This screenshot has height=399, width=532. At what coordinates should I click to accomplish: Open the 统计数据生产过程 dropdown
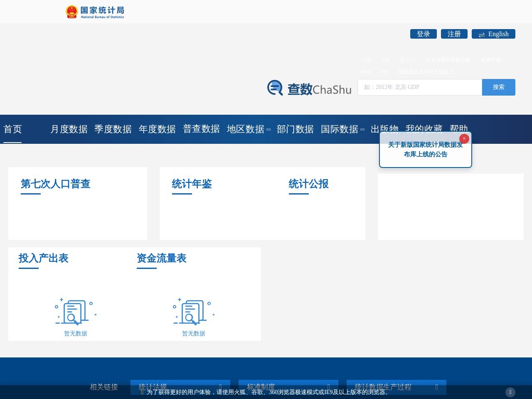[x=397, y=387]
